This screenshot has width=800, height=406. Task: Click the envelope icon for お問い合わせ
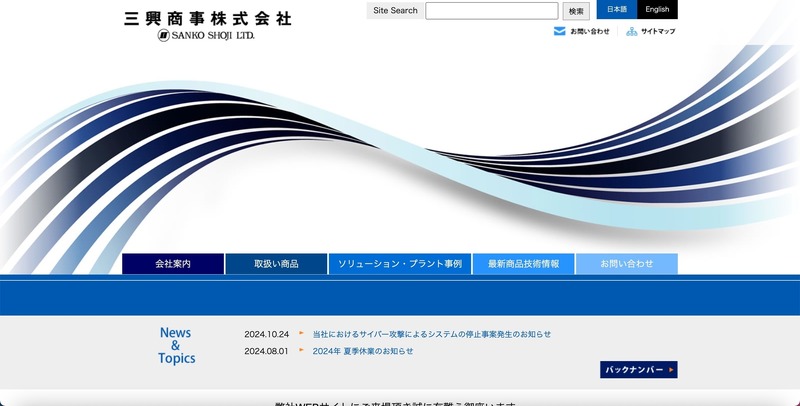pos(559,31)
